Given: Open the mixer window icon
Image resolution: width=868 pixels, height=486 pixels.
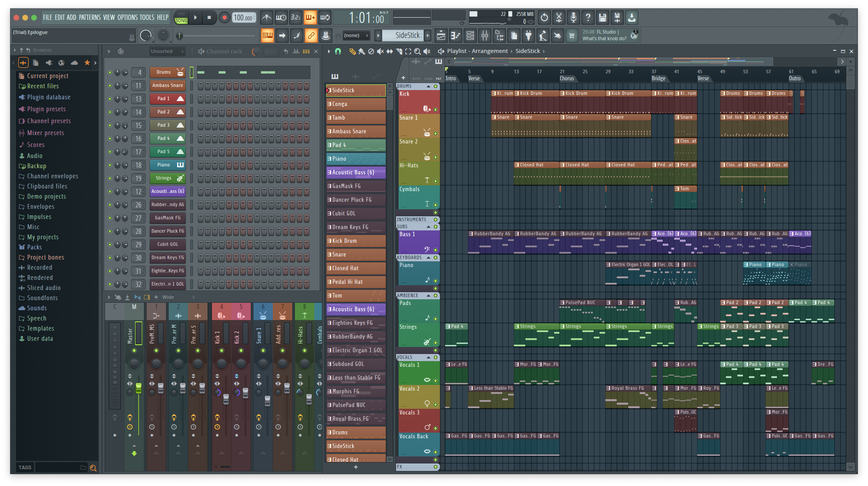Looking at the screenshot, I should coord(485,36).
